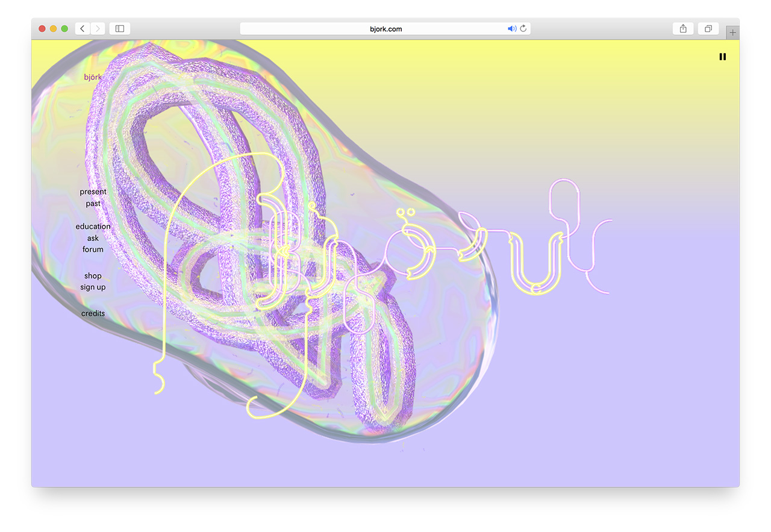Image resolution: width=771 pixels, height=532 pixels.
Task: Open the credits link
Action: (x=93, y=313)
